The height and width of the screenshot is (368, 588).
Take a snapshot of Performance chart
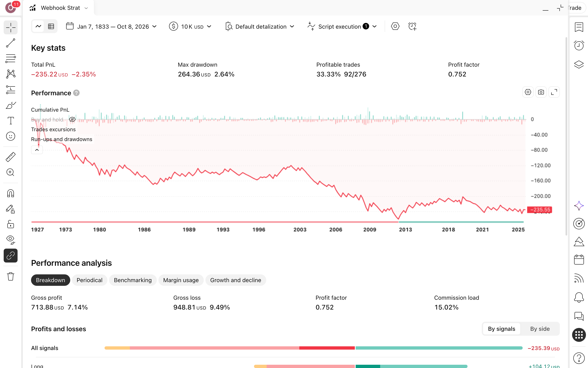click(541, 92)
